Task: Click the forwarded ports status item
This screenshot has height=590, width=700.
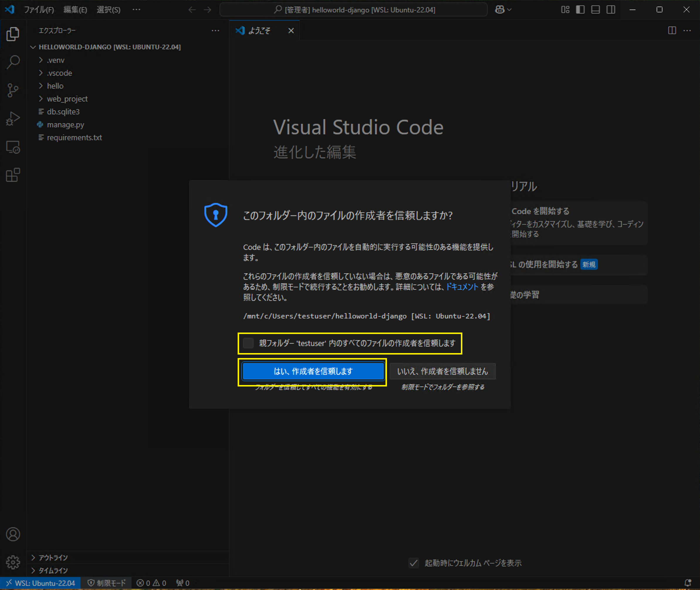Action: 183,583
